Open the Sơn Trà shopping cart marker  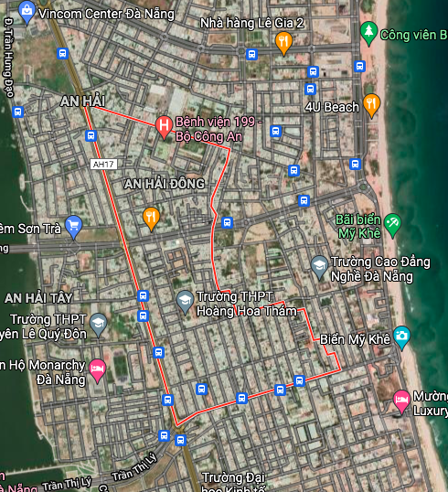pyautogui.click(x=74, y=227)
